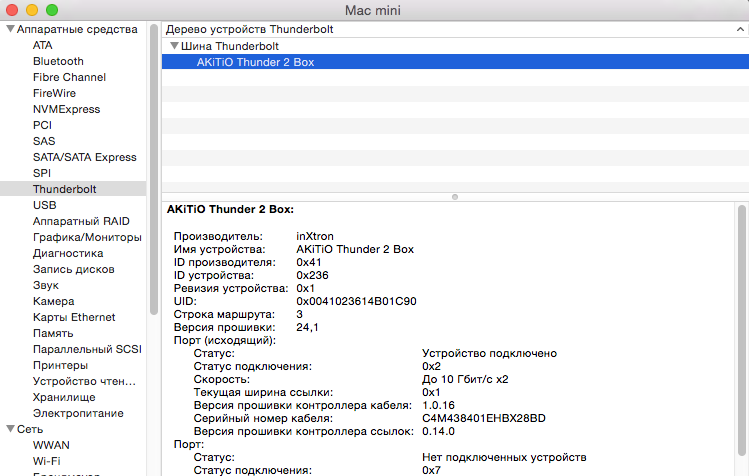Image resolution: width=749 pixels, height=476 pixels.
Task: Close the Mac mini window
Action: tap(12, 10)
